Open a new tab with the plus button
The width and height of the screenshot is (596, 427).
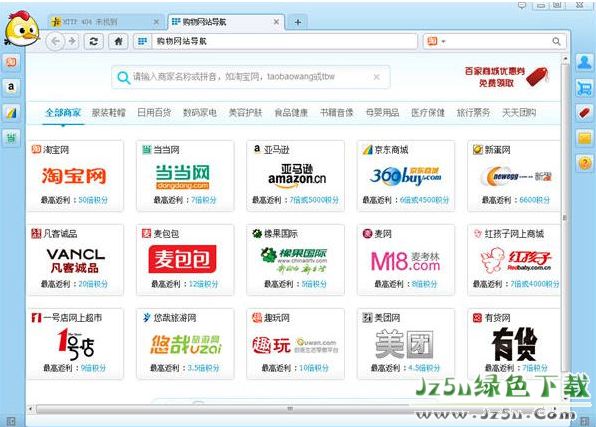298,22
